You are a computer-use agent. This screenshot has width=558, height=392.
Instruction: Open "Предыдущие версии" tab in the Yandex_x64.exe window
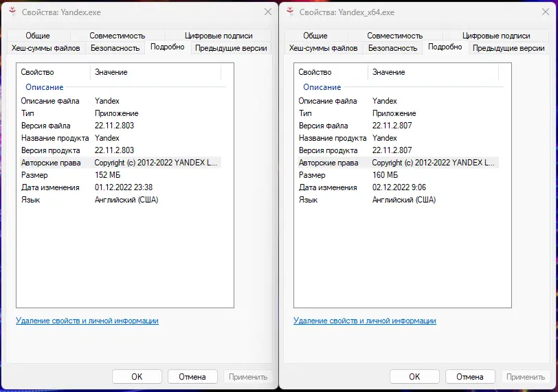pyautogui.click(x=509, y=48)
